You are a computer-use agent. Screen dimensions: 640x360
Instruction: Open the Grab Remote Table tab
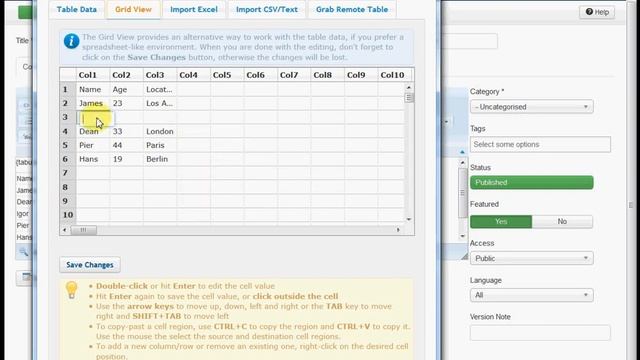[352, 9]
